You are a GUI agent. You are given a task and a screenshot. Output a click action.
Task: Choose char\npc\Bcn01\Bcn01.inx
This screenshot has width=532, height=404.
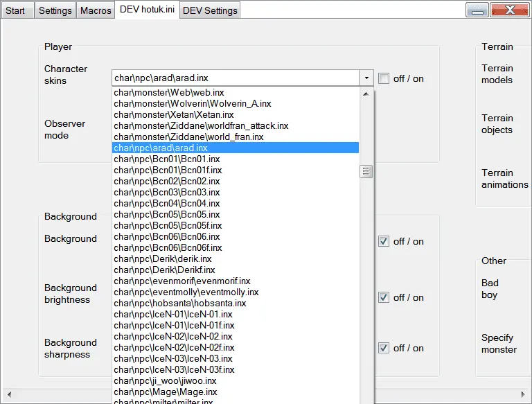coord(236,159)
